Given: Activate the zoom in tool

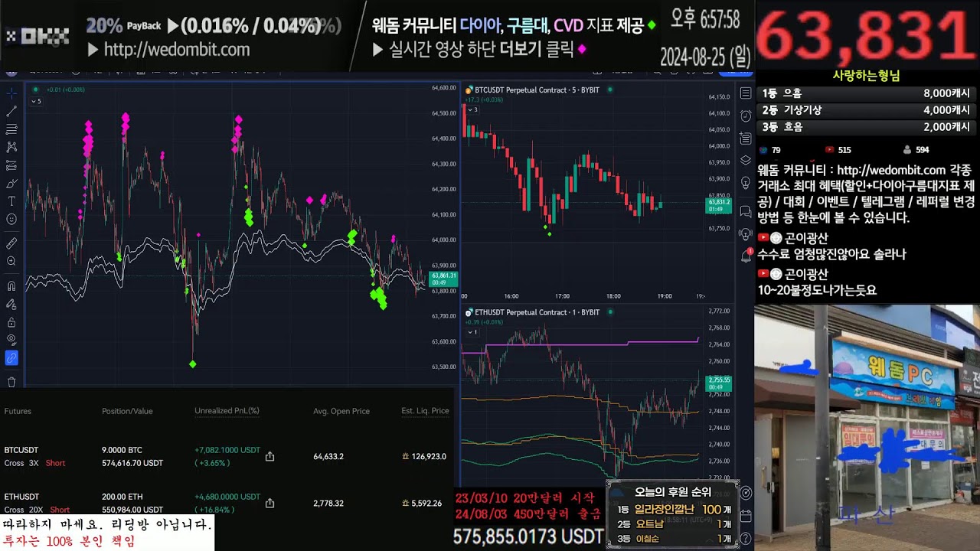Looking at the screenshot, I should click(11, 262).
